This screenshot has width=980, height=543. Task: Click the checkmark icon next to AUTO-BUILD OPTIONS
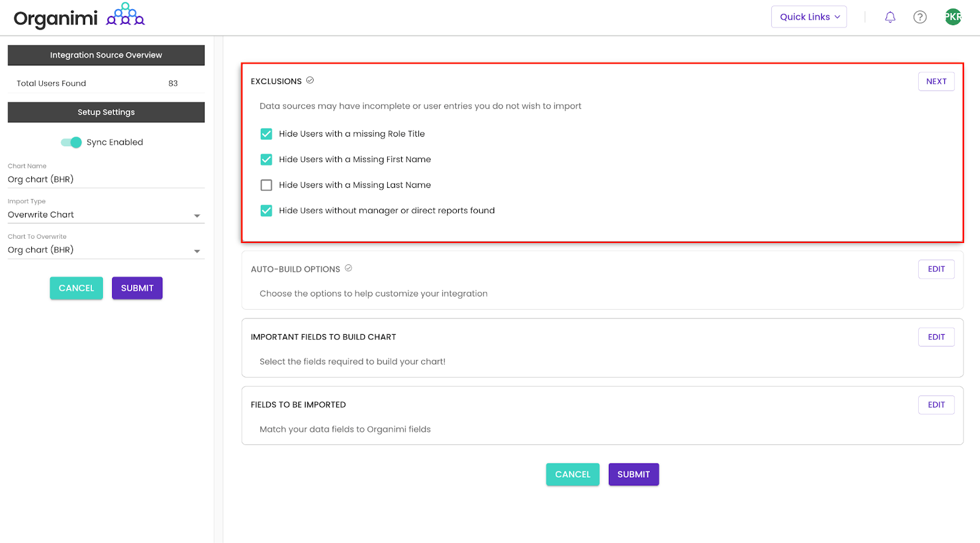(x=349, y=268)
